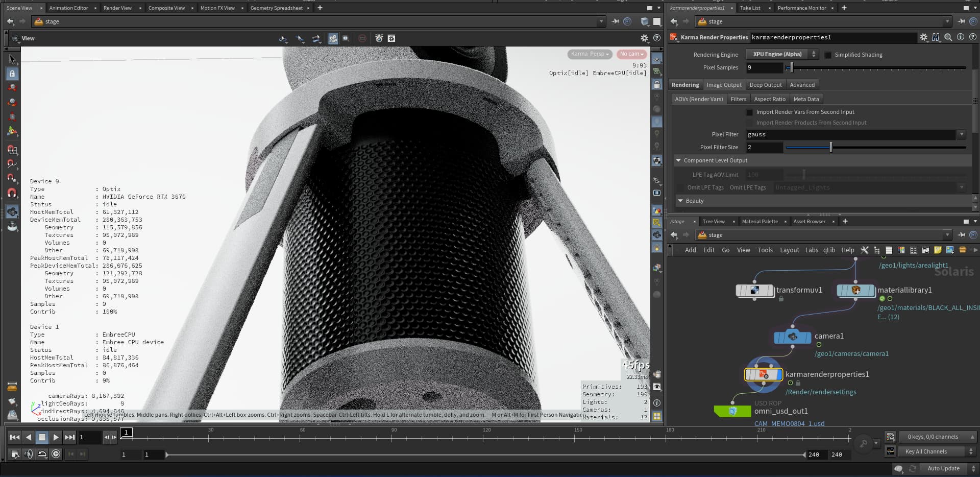This screenshot has height=477, width=980.
Task: Toggle Omit LPE Tags checkbox
Action: (680, 188)
